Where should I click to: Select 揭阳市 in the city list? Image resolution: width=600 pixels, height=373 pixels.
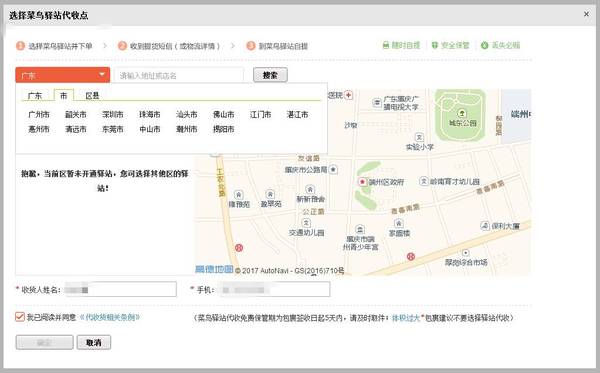(223, 129)
